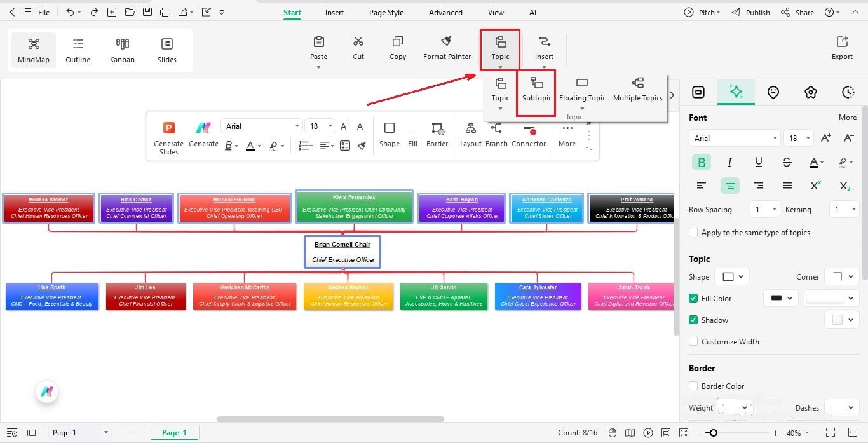
Task: Open the Border option in floating toolbar
Action: (437, 135)
